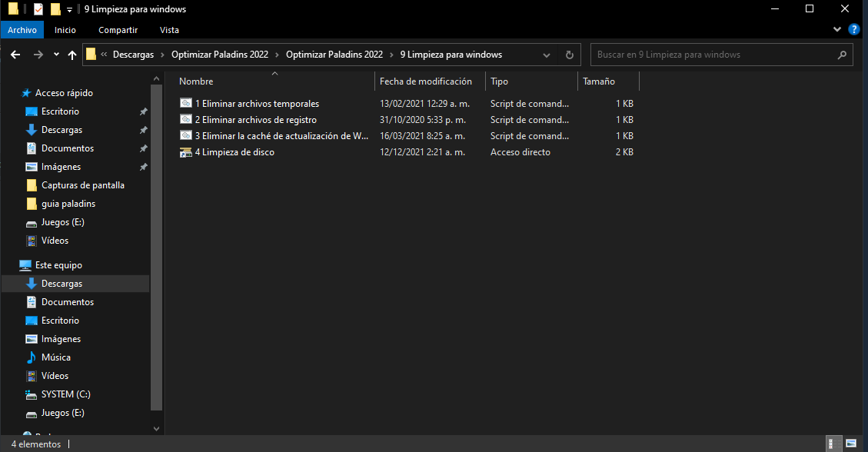Screen dimensions: 868x452
Task: Open Vídeos under Este equipo
Action: [x=55, y=376]
